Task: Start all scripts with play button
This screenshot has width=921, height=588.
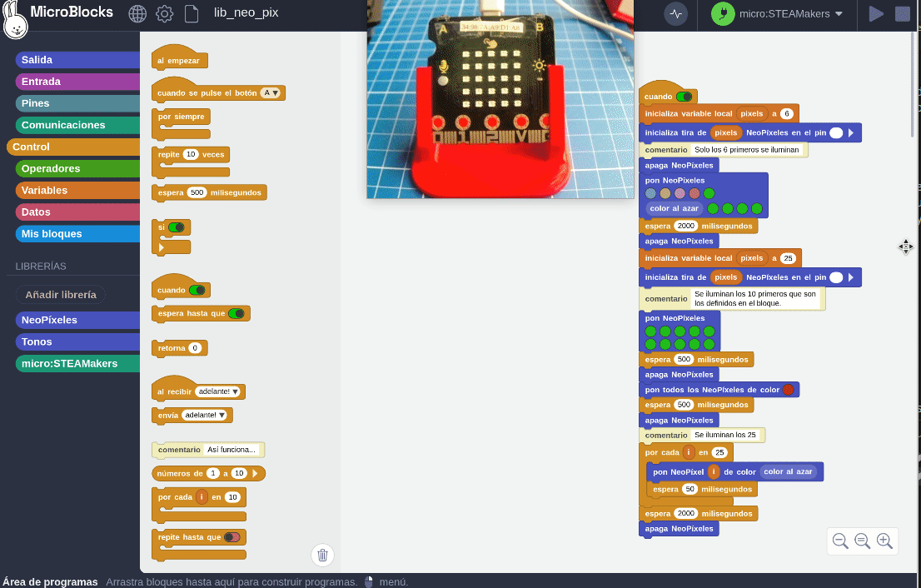Action: [x=876, y=13]
